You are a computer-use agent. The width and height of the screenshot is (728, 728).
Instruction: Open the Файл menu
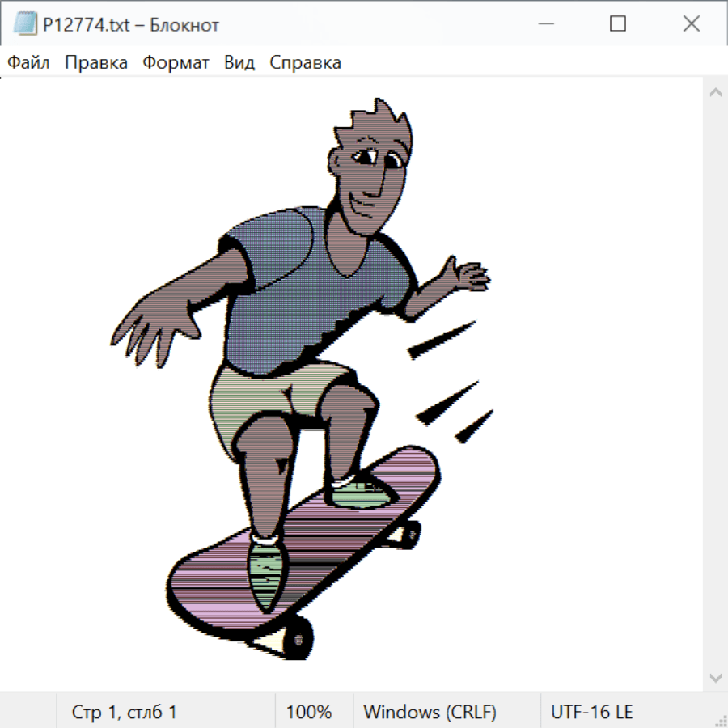coord(29,62)
